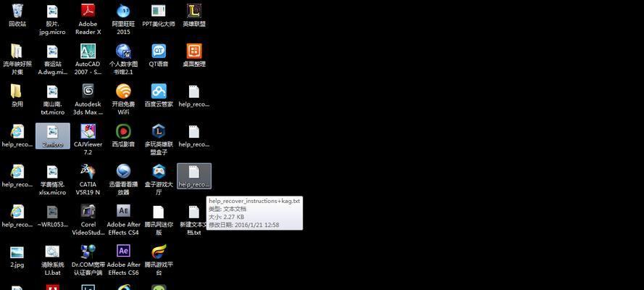Select the 南山南.txt.micro file
644x290 pixels.
(x=52, y=100)
